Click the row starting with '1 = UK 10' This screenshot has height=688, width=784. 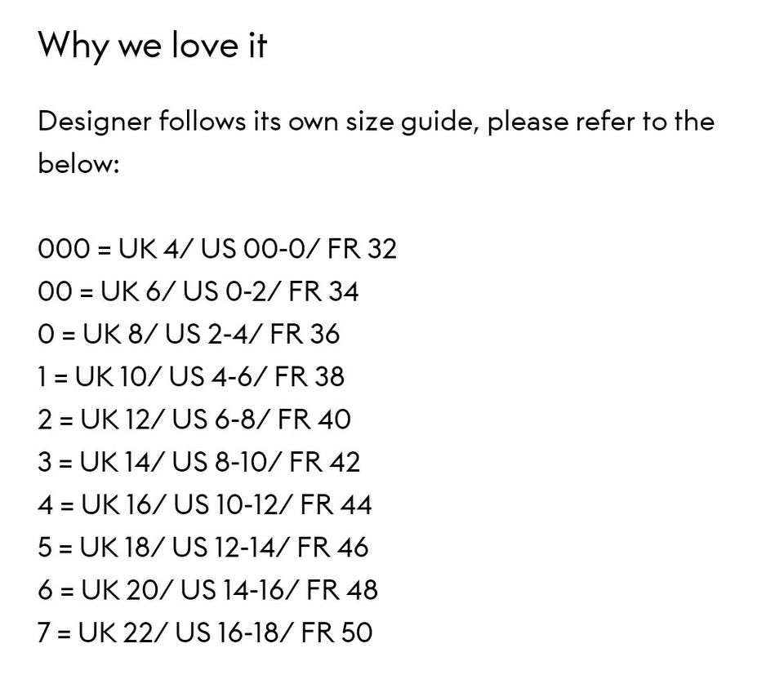(x=191, y=376)
